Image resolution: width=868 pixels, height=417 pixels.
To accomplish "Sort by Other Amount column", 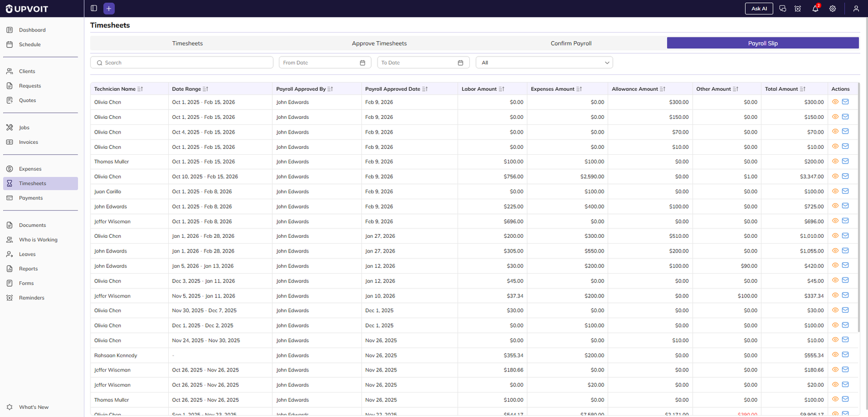I will [x=735, y=89].
